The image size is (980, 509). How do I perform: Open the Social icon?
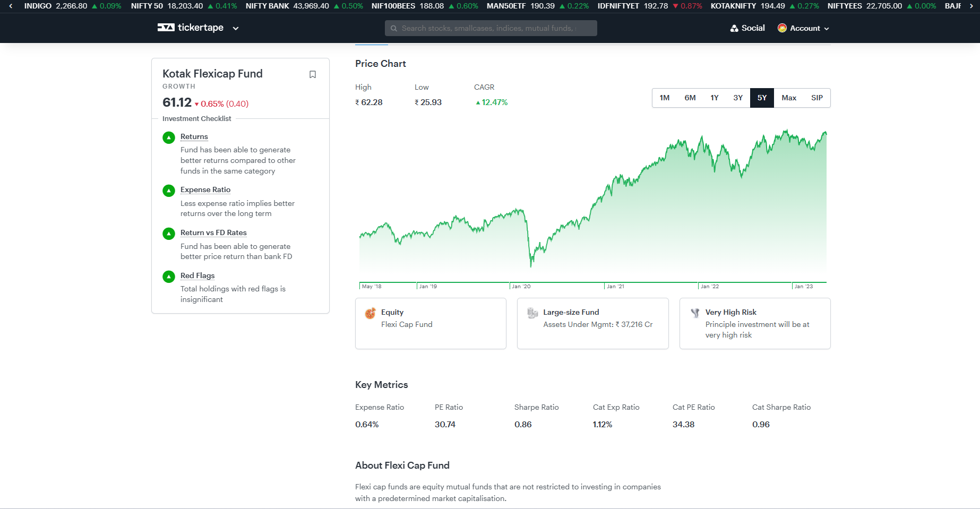(734, 28)
